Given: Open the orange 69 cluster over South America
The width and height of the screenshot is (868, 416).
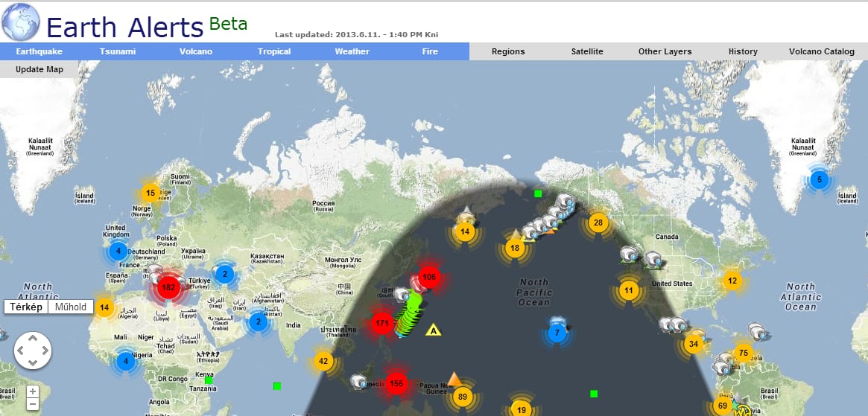Looking at the screenshot, I should pyautogui.click(x=723, y=406).
